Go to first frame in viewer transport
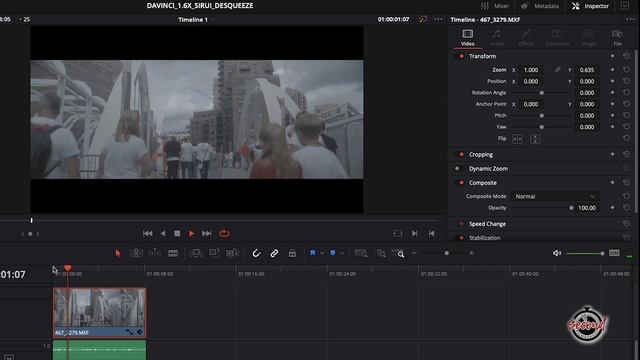640x360 pixels. click(x=148, y=233)
